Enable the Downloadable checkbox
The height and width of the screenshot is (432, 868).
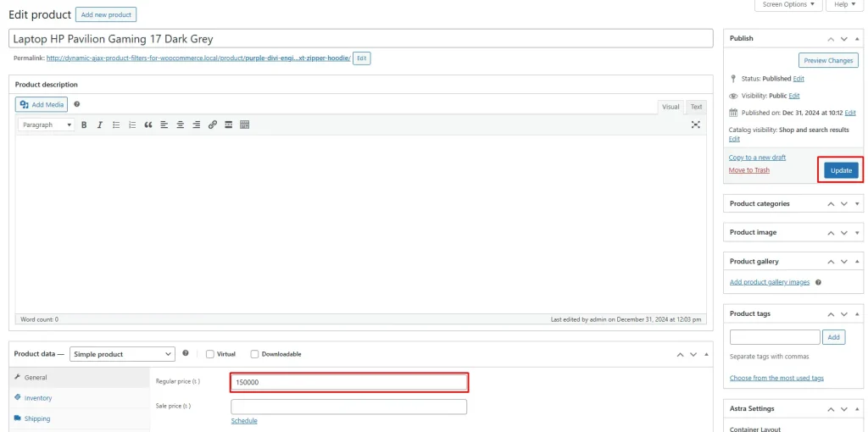[x=254, y=354]
